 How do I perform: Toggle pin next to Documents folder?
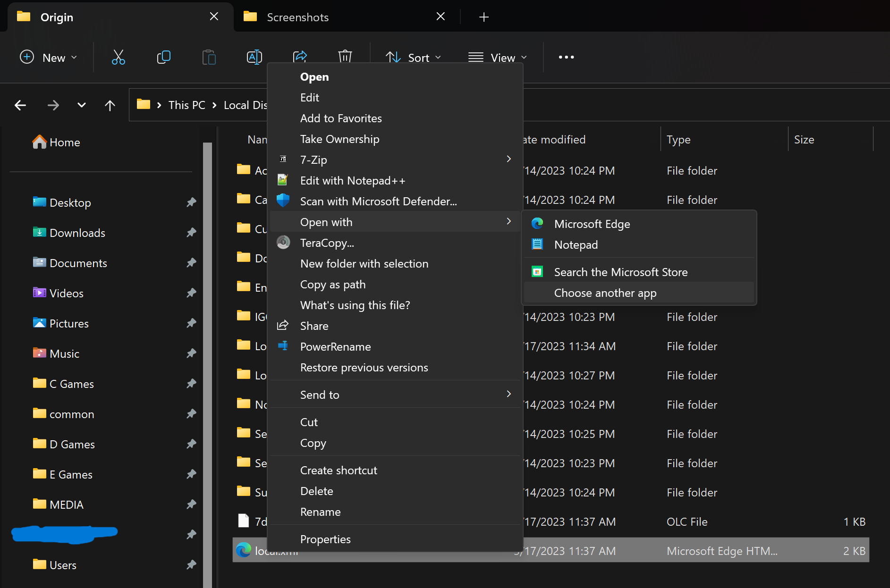[191, 263]
